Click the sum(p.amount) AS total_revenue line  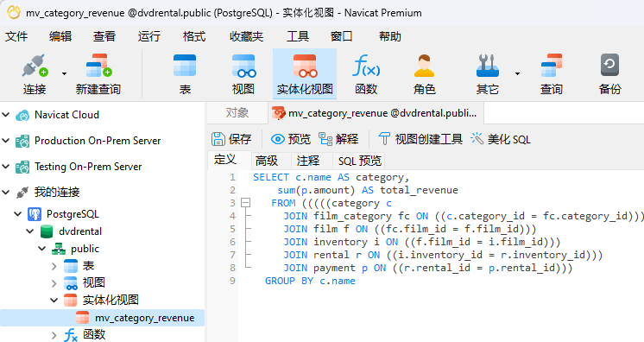point(368,190)
